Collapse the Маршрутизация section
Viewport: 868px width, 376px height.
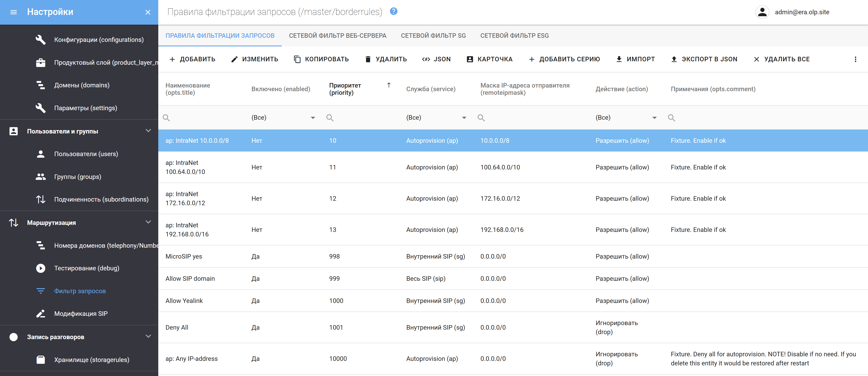148,222
